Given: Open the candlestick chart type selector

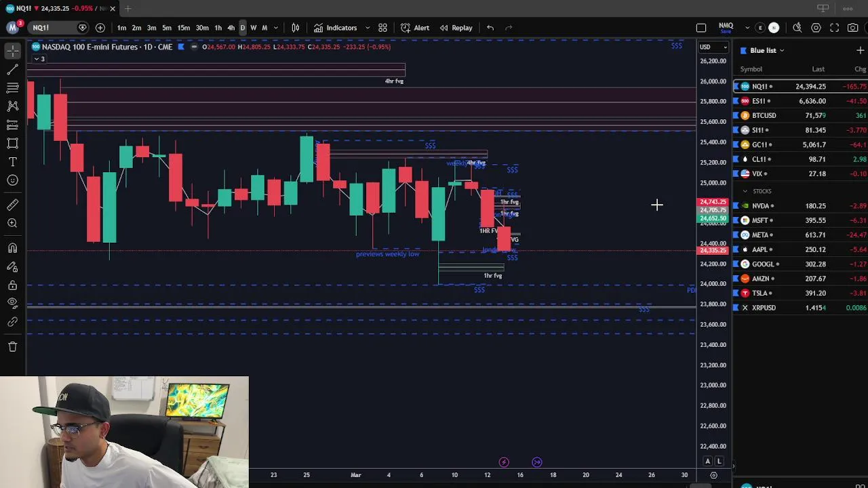Looking at the screenshot, I should [x=296, y=28].
